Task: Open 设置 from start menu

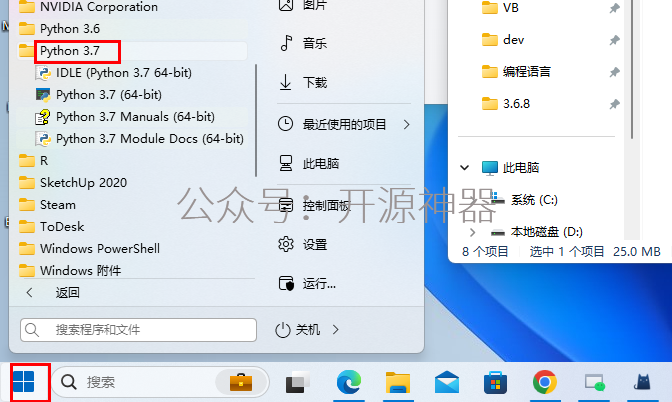Action: [x=303, y=245]
